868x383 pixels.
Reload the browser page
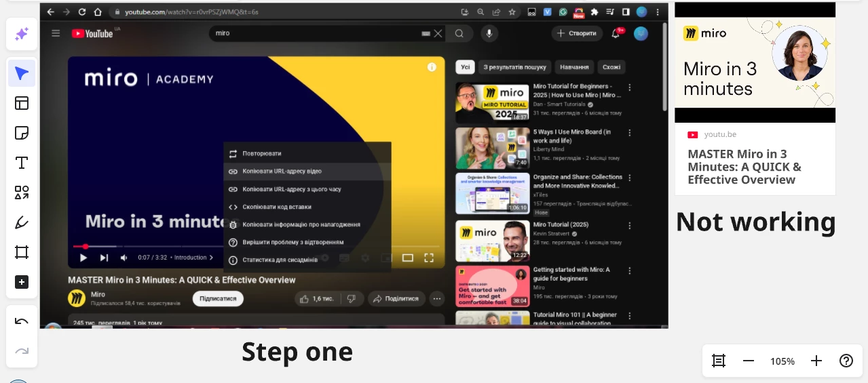coord(82,12)
